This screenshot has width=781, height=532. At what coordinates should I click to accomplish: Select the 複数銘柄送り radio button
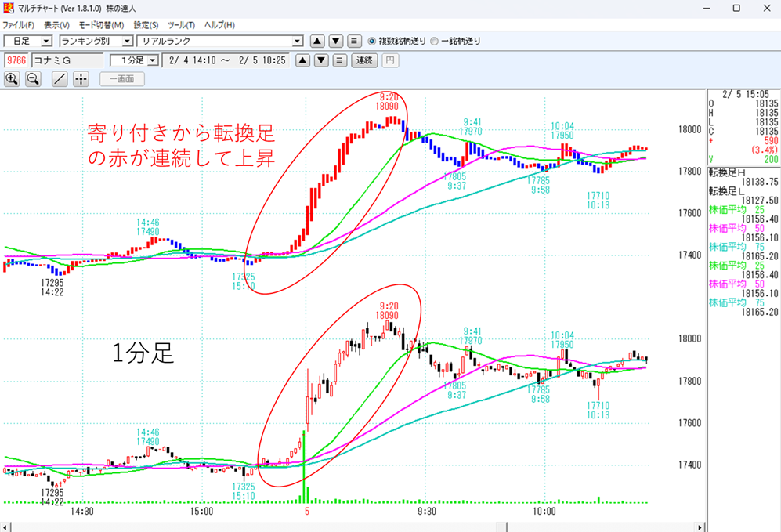click(372, 39)
